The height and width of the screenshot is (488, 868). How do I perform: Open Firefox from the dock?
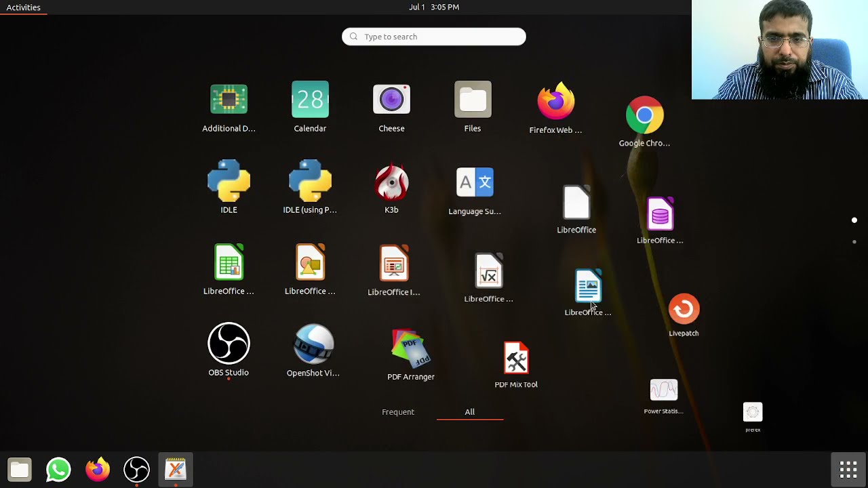pos(98,470)
